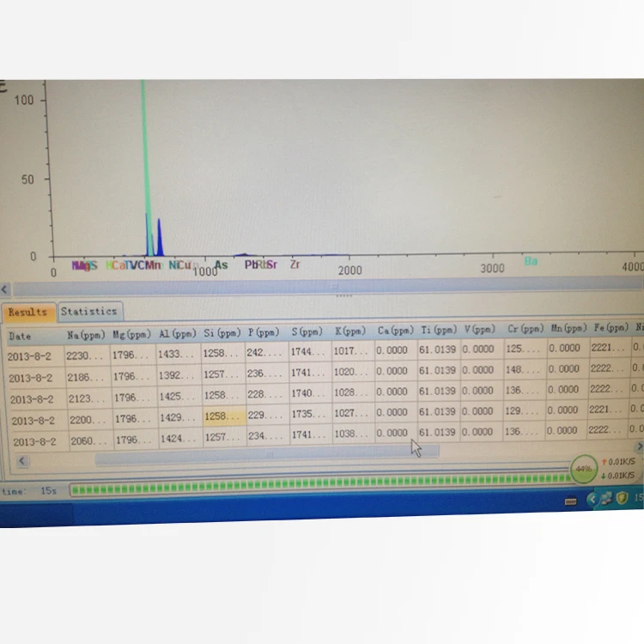Select the Cr cell reading 129....
The width and height of the screenshot is (644, 644).
pyautogui.click(x=524, y=410)
